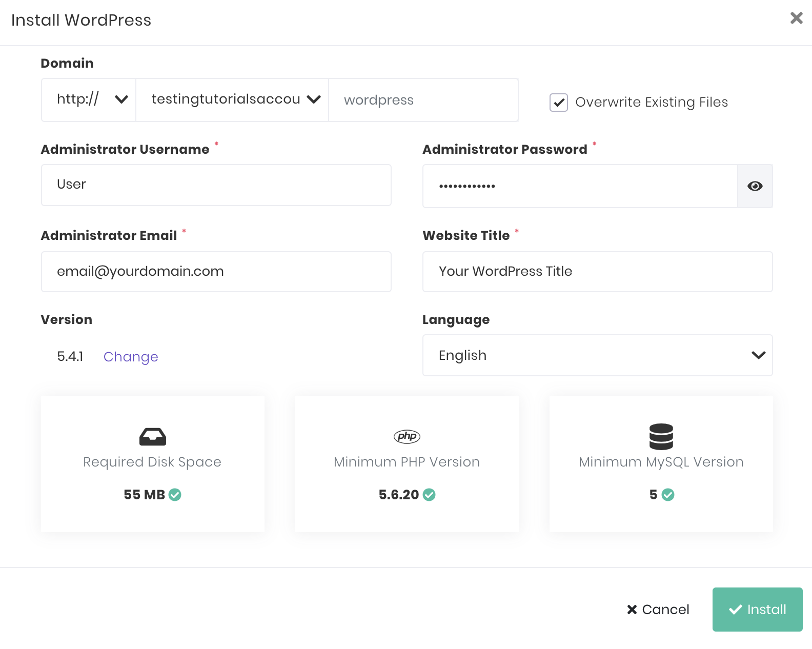Screen dimensions: 812x649
Task: Close the Install WordPress dialog
Action: (796, 18)
